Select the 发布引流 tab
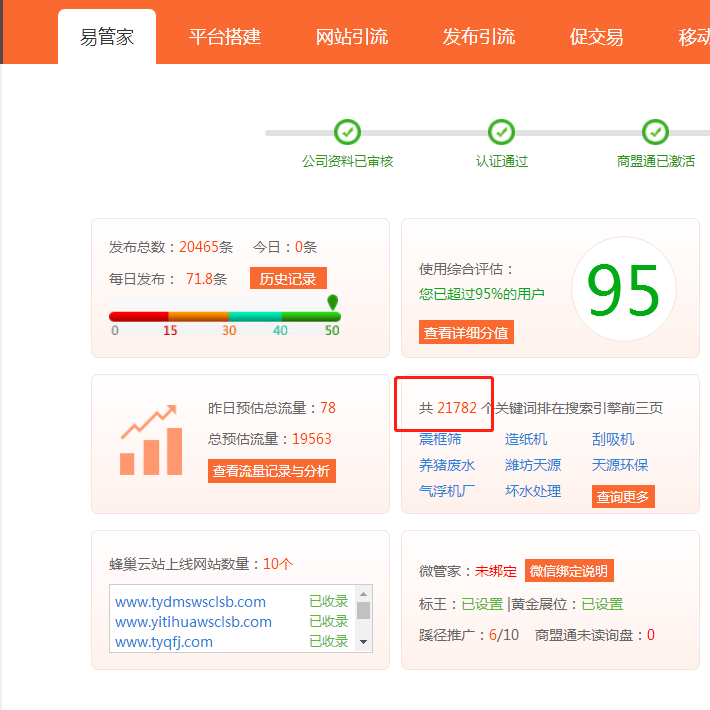This screenshot has height=710, width=710. [479, 37]
